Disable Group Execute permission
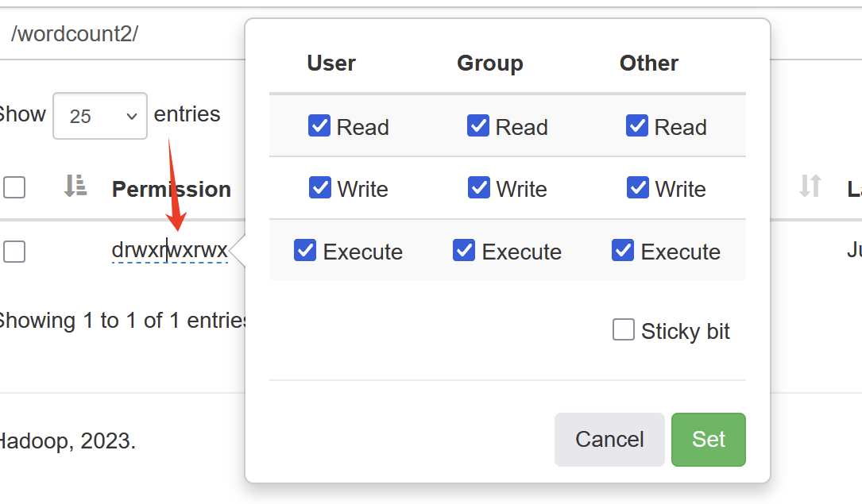862x504 pixels. coord(464,251)
